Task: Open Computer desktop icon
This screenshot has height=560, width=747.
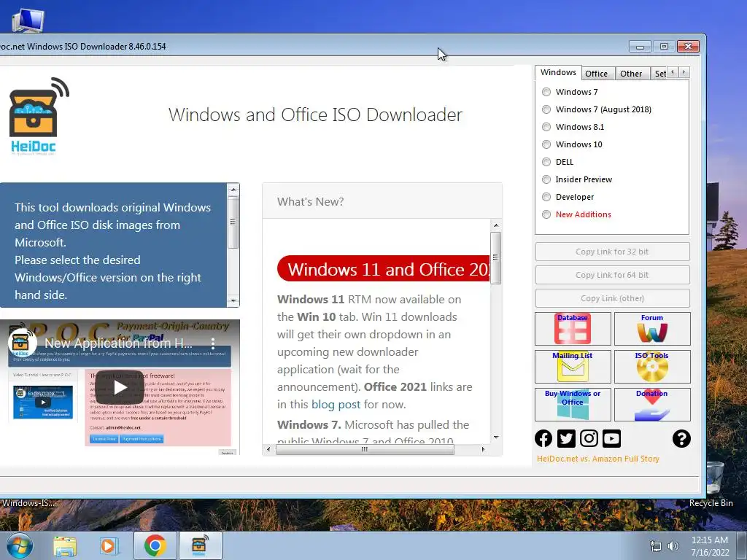Action: (28, 20)
